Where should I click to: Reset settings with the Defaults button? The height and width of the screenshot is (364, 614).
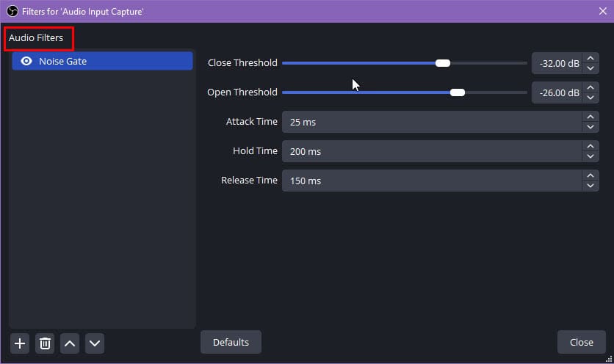[231, 343]
